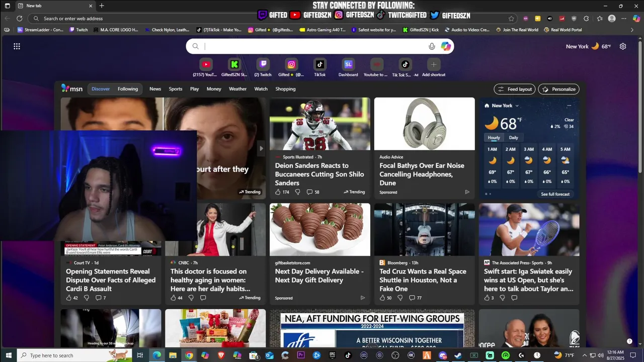Open the Iga Swiatek US Open article

528,280
